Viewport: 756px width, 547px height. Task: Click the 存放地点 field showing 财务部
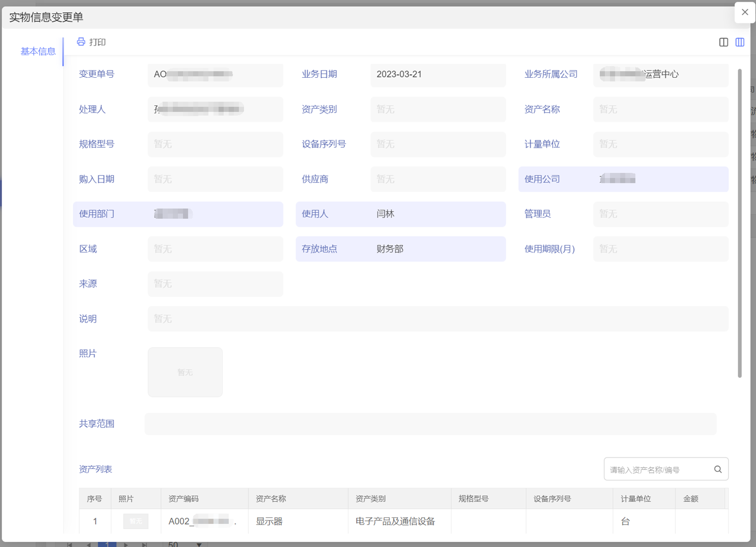coord(438,249)
